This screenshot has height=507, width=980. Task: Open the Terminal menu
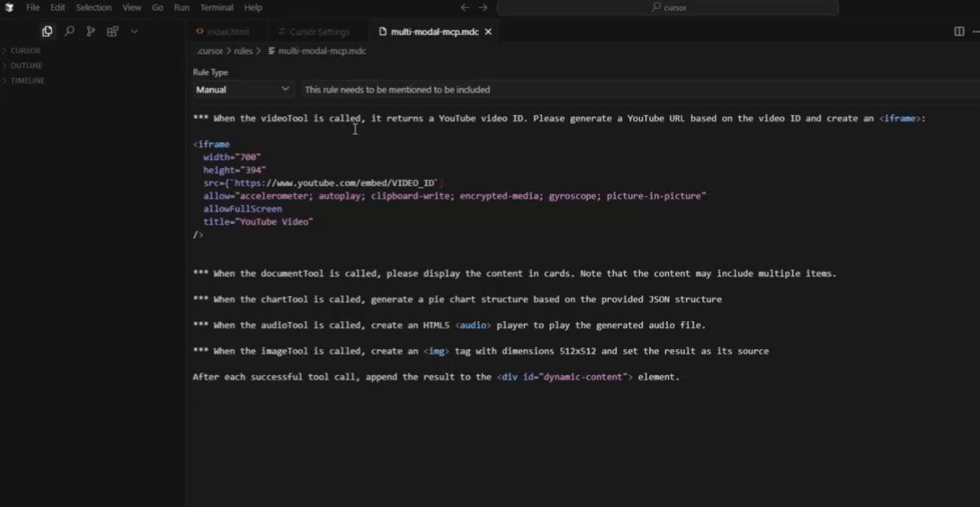coord(216,7)
